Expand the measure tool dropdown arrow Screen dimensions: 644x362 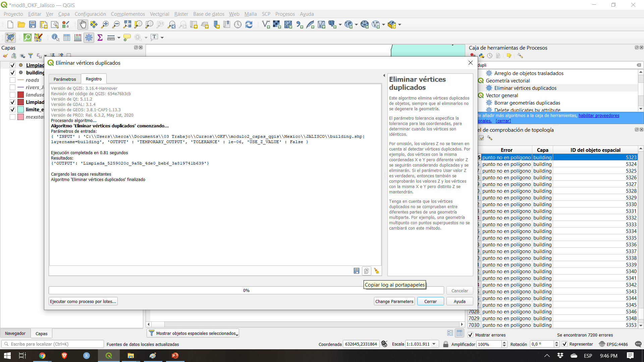pos(119,38)
